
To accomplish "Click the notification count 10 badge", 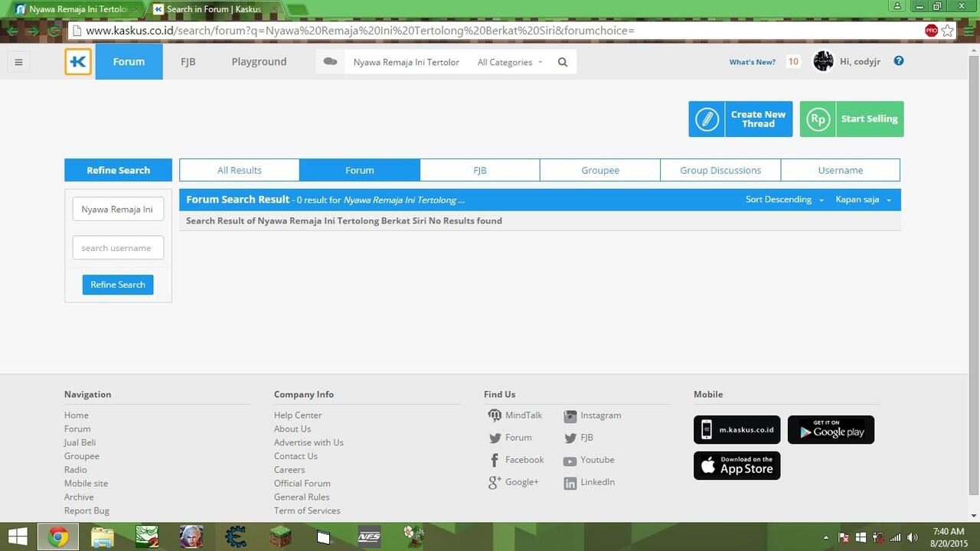I will pyautogui.click(x=793, y=62).
